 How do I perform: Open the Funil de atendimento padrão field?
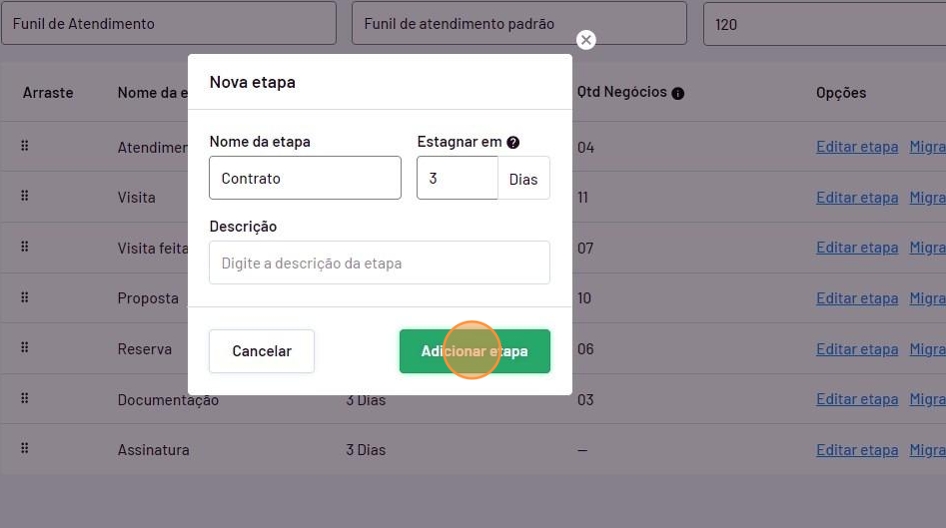519,23
